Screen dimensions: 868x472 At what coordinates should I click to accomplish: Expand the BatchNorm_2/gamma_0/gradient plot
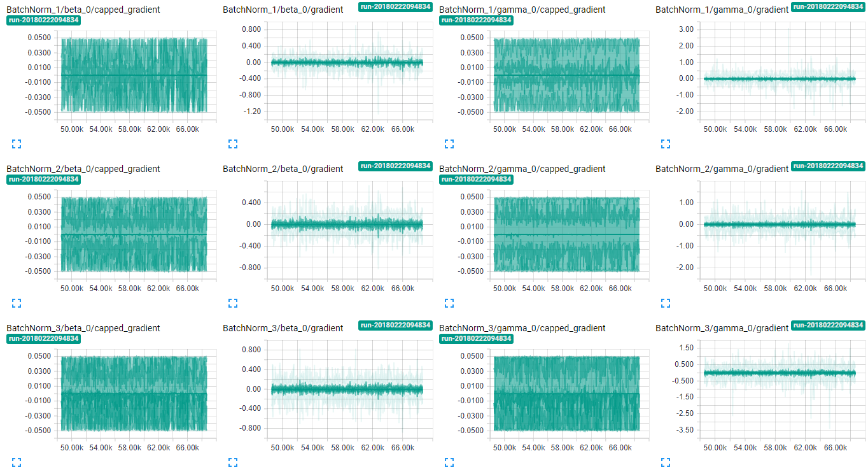pos(666,303)
